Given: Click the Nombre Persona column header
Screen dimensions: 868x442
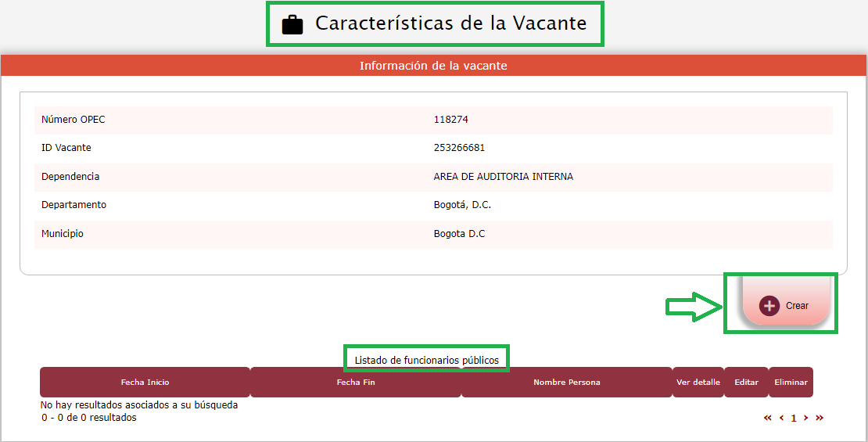Looking at the screenshot, I should [566, 383].
